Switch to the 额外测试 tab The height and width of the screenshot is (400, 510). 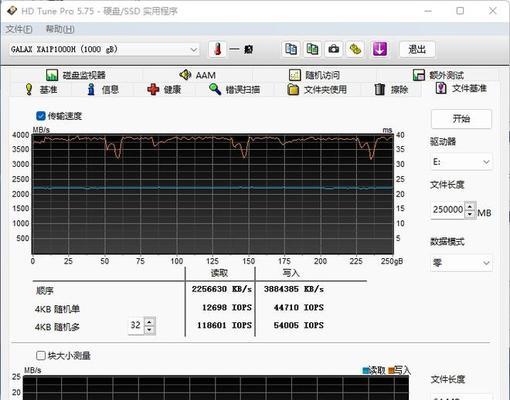coord(438,75)
